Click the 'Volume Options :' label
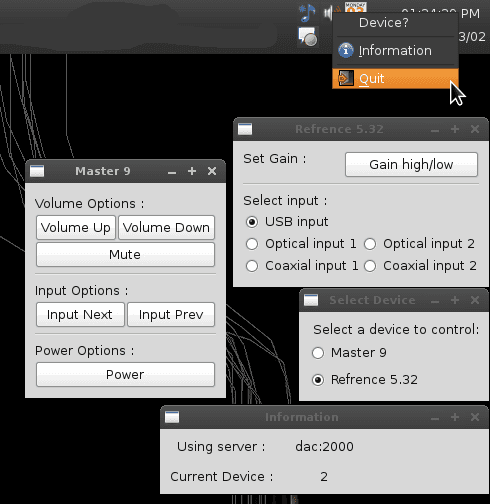Viewport: 490px width, 504px height. click(x=89, y=204)
